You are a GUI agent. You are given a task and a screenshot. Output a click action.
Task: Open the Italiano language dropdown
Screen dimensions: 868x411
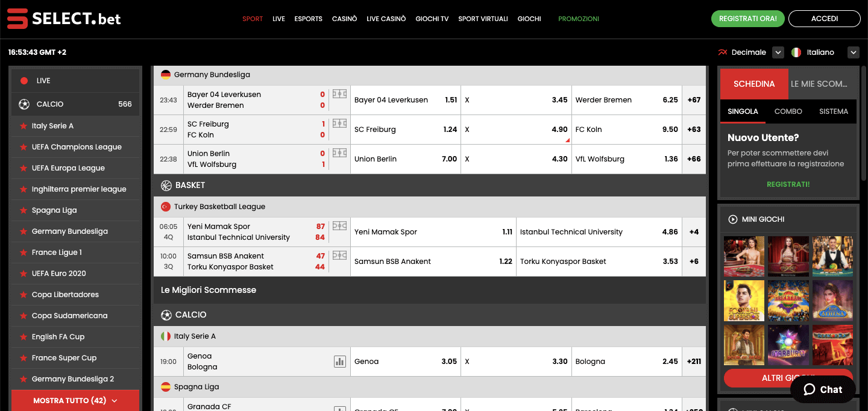click(853, 52)
